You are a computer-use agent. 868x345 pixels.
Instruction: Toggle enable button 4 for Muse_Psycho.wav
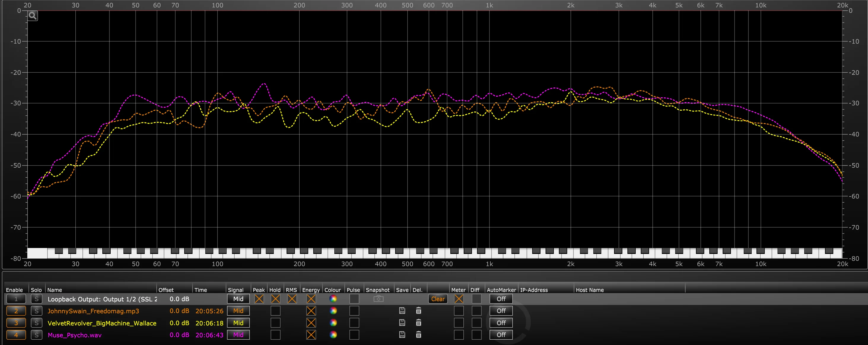(16, 335)
